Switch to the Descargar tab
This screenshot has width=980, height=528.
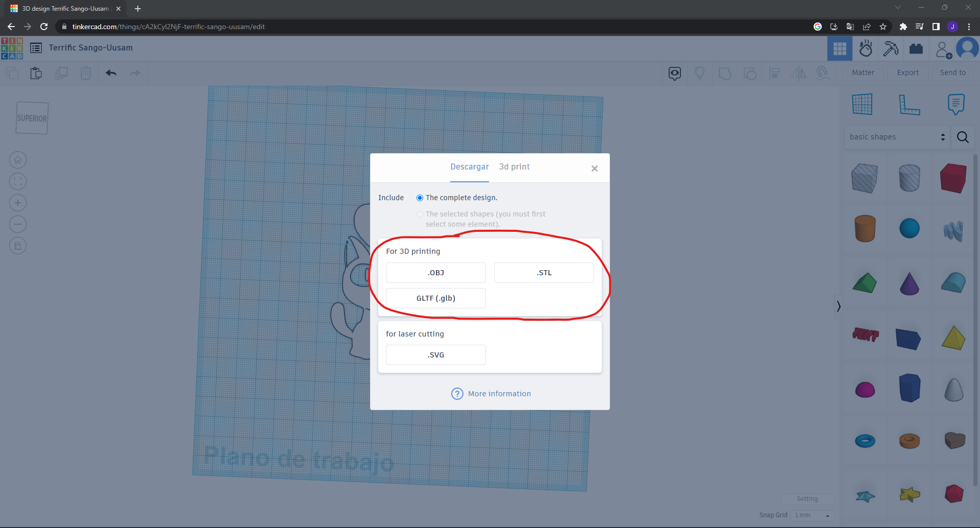(470, 167)
